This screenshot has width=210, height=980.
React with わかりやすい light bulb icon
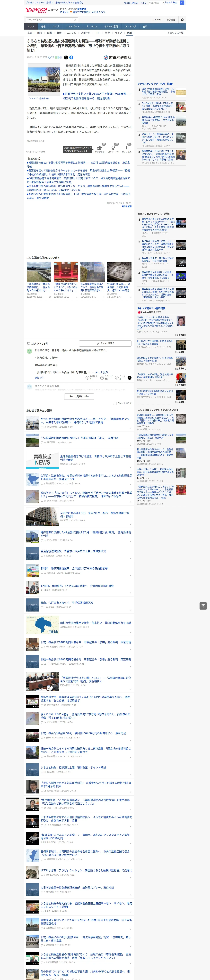pyautogui.click(x=113, y=148)
